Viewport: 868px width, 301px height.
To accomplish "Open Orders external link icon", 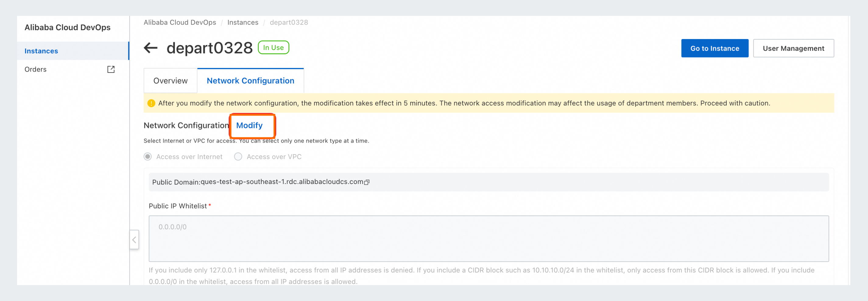I will tap(111, 69).
